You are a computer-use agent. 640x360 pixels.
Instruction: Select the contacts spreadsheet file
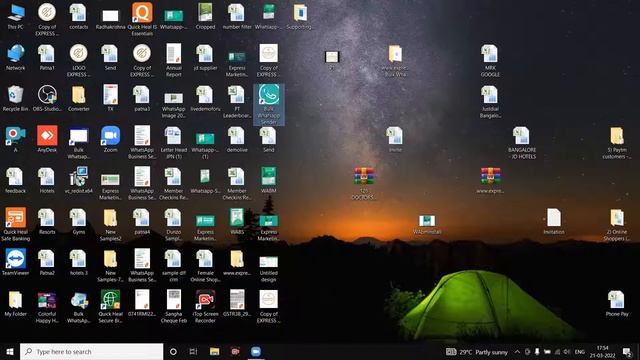78,16
